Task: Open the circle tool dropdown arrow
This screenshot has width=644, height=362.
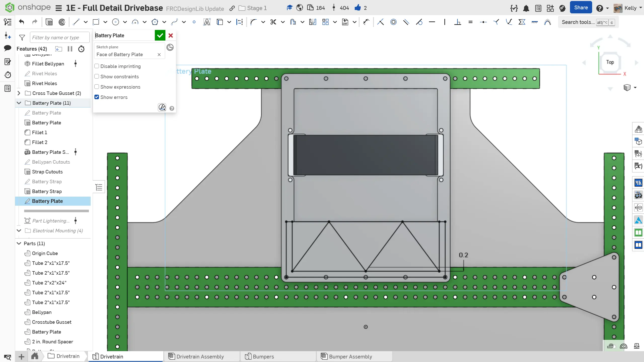Action: (x=125, y=22)
